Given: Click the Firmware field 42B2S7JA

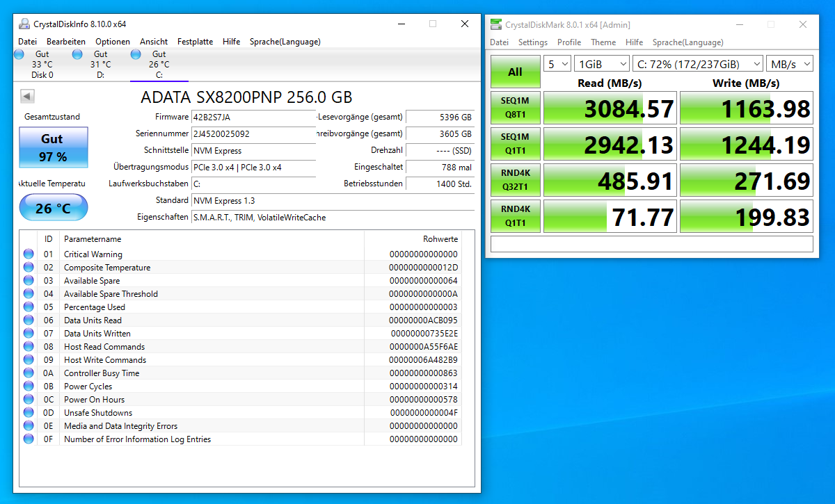Looking at the screenshot, I should (x=253, y=117).
